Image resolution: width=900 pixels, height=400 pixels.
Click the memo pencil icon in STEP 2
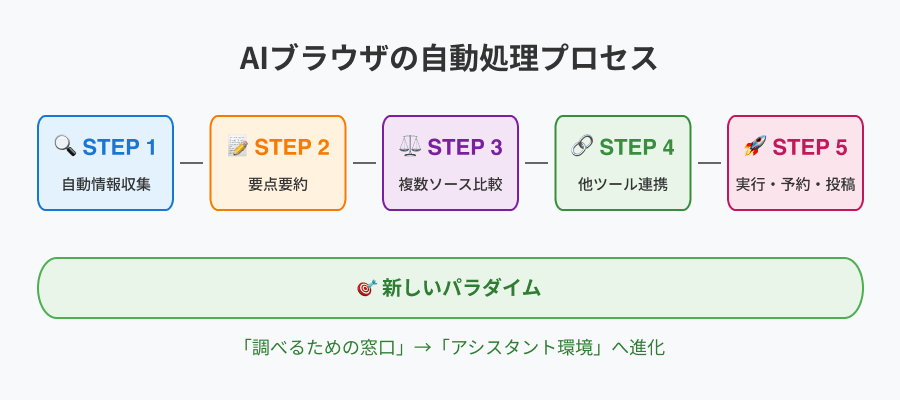(238, 146)
